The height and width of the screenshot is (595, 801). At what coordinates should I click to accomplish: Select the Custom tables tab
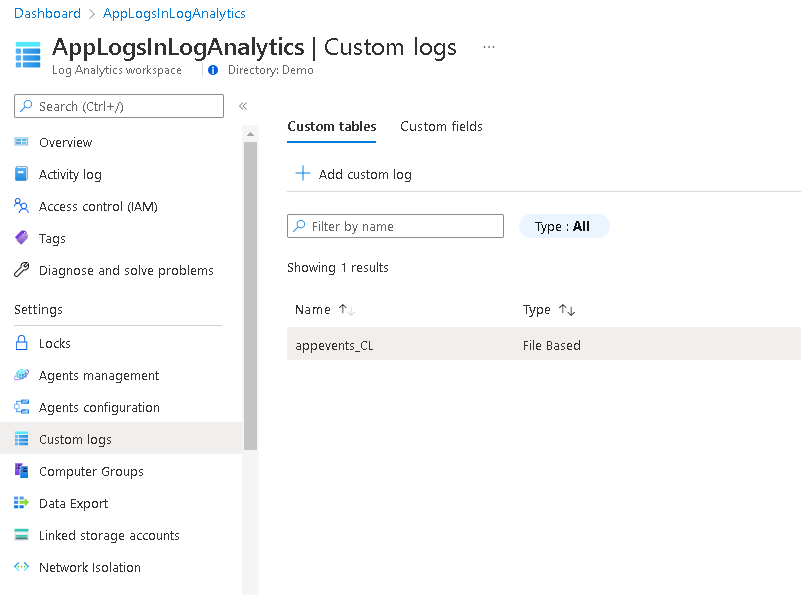tap(331, 126)
